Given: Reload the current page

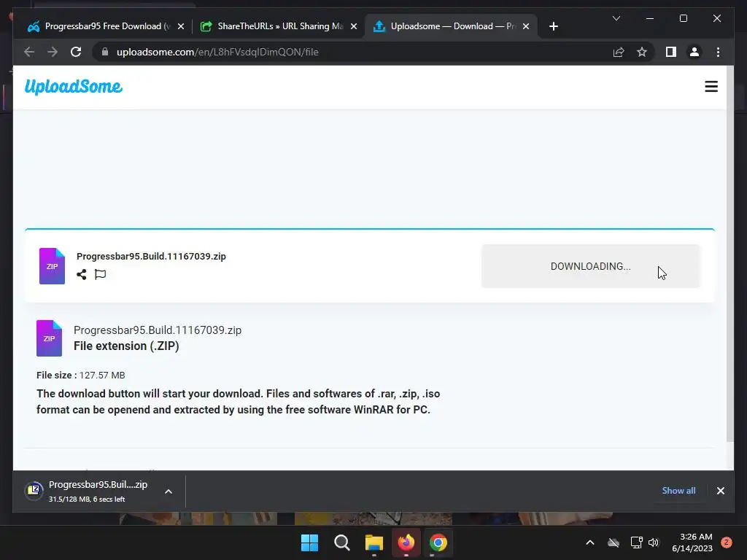Looking at the screenshot, I should point(76,52).
